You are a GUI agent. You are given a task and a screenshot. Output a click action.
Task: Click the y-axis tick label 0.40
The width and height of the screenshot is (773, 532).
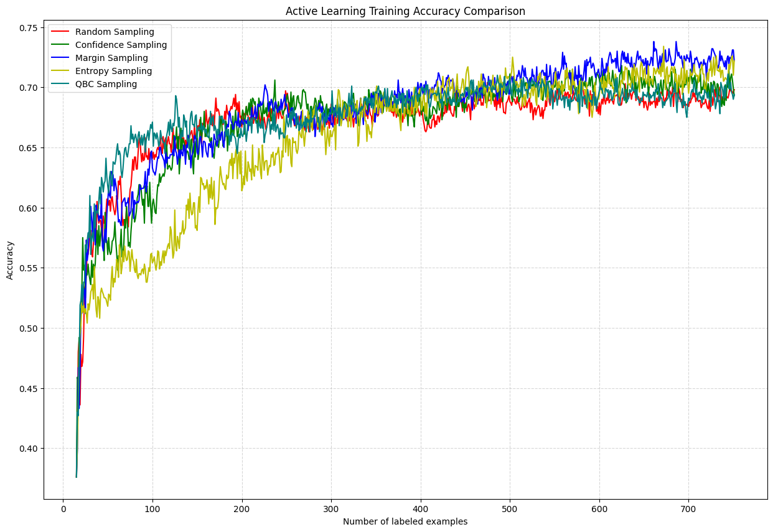tap(29, 449)
